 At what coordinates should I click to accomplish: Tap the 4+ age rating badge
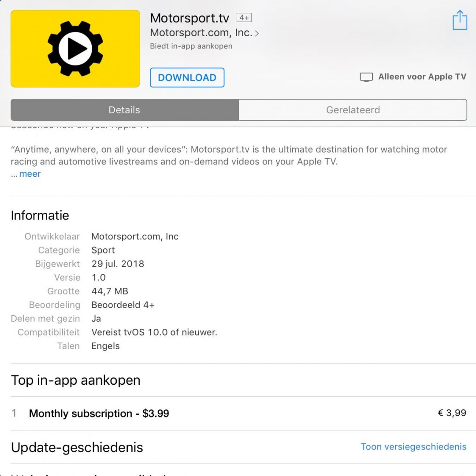click(x=244, y=18)
